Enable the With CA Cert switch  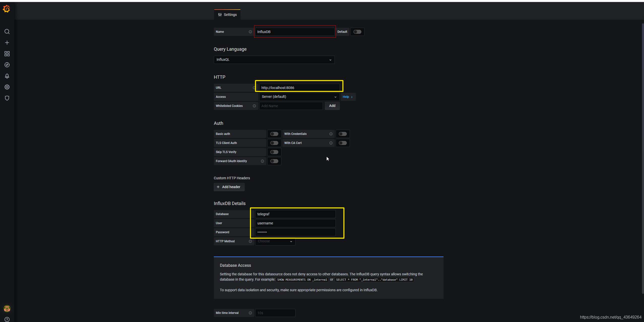click(343, 143)
